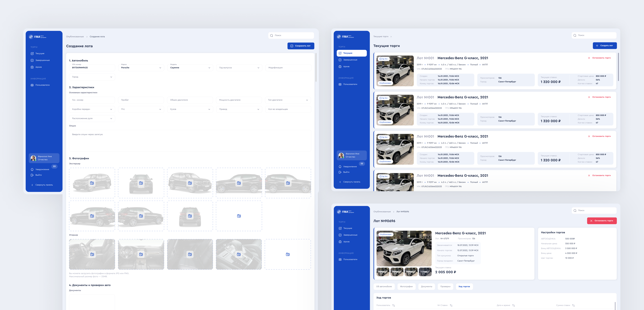644x310 pixels.
Task: Click Создать лот button
Action: point(605,46)
